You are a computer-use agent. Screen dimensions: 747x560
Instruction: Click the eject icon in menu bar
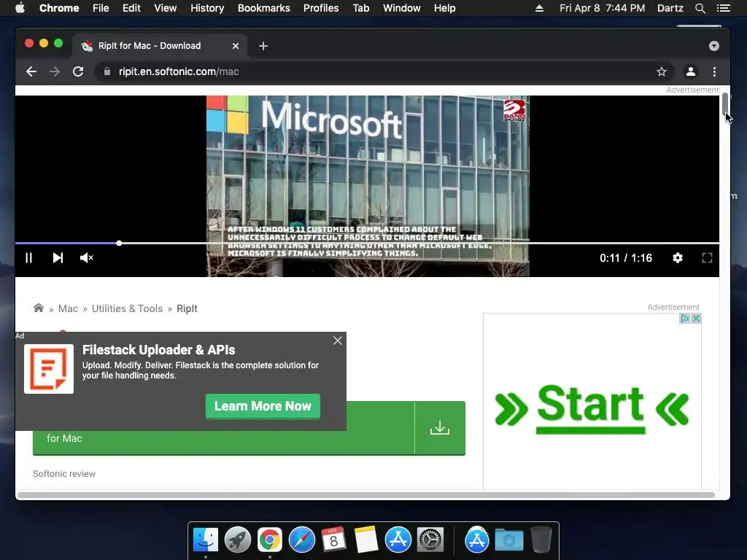tap(539, 8)
